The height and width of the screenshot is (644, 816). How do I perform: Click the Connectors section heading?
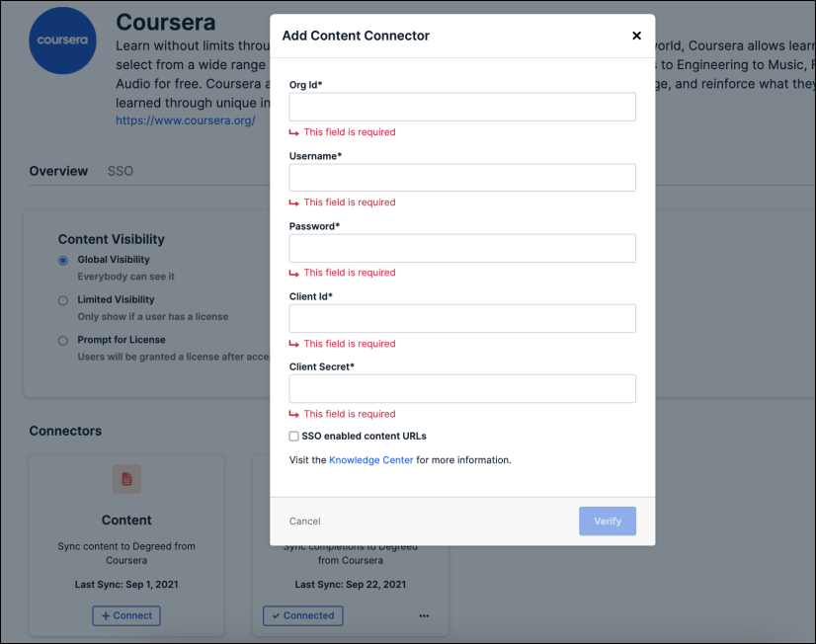(x=65, y=431)
